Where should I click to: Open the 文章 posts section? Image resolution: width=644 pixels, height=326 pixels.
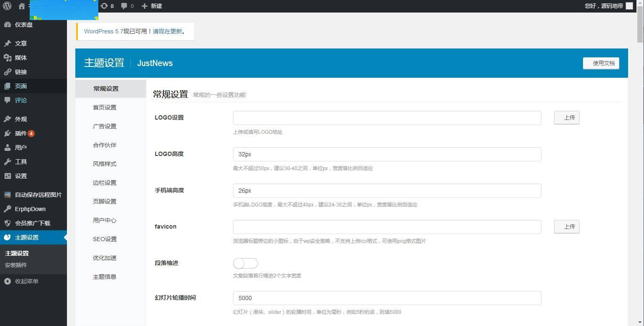click(21, 43)
